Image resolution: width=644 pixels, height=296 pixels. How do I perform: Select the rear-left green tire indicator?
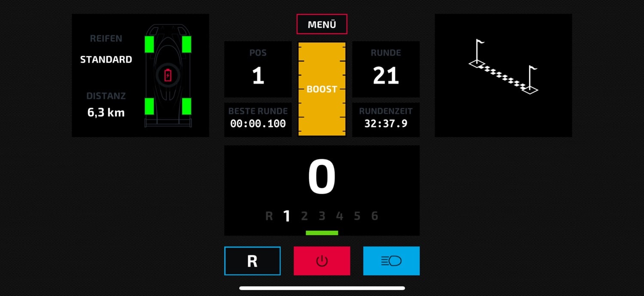149,106
